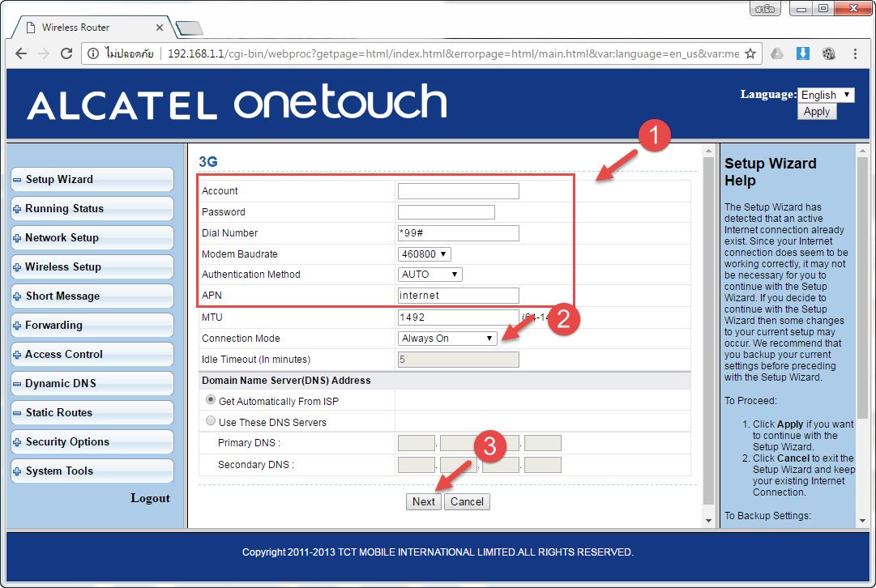876x588 pixels.
Task: Select Get Automatically From ISP
Action: coord(211,400)
